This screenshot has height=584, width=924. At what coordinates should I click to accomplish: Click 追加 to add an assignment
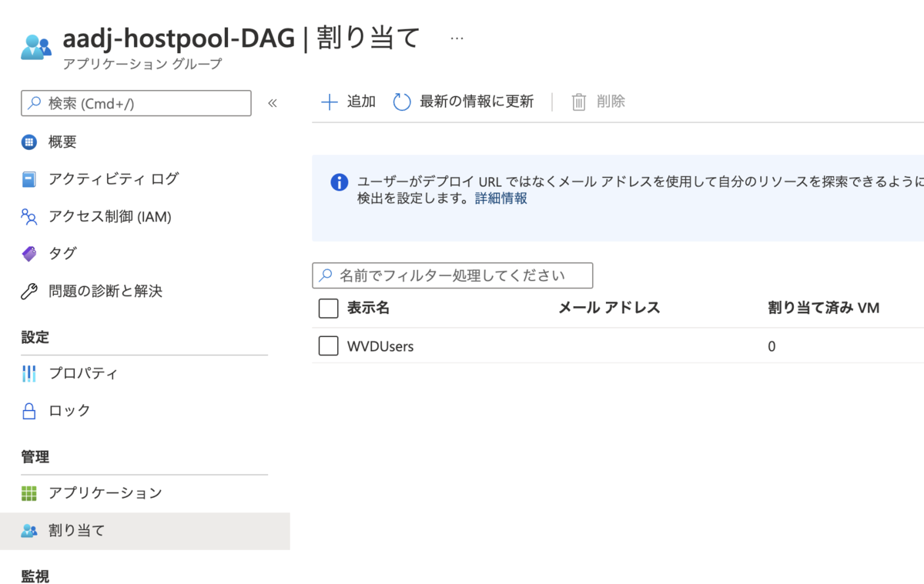pyautogui.click(x=346, y=101)
